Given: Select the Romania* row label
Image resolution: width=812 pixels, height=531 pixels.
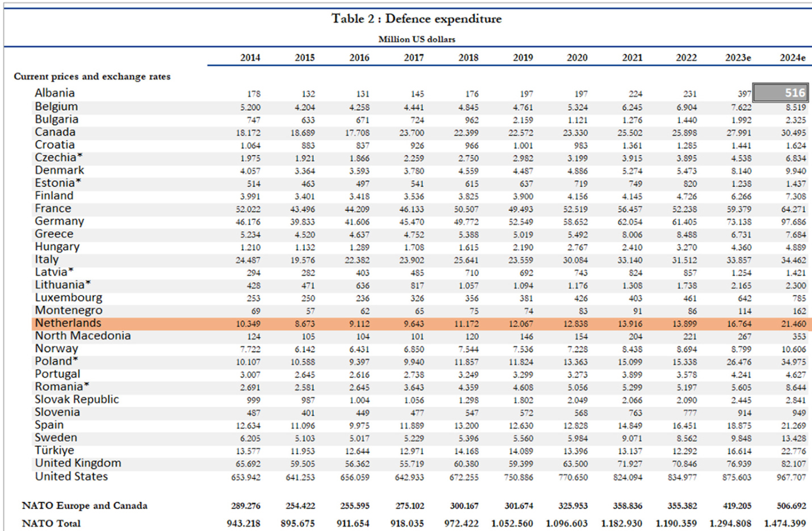Looking at the screenshot, I should pyautogui.click(x=62, y=387).
